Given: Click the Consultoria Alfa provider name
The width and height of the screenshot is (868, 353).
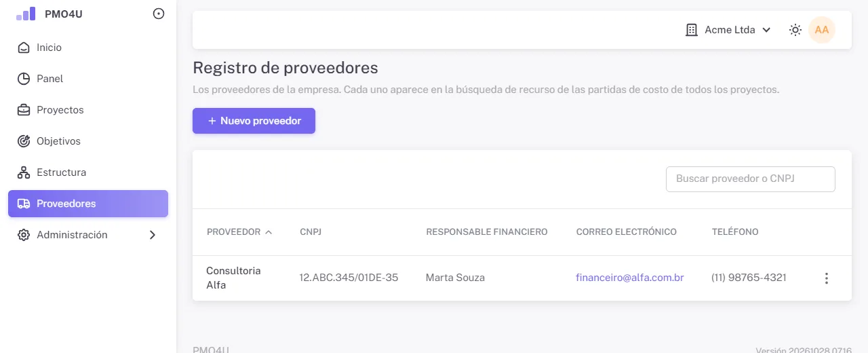Looking at the screenshot, I should (233, 278).
